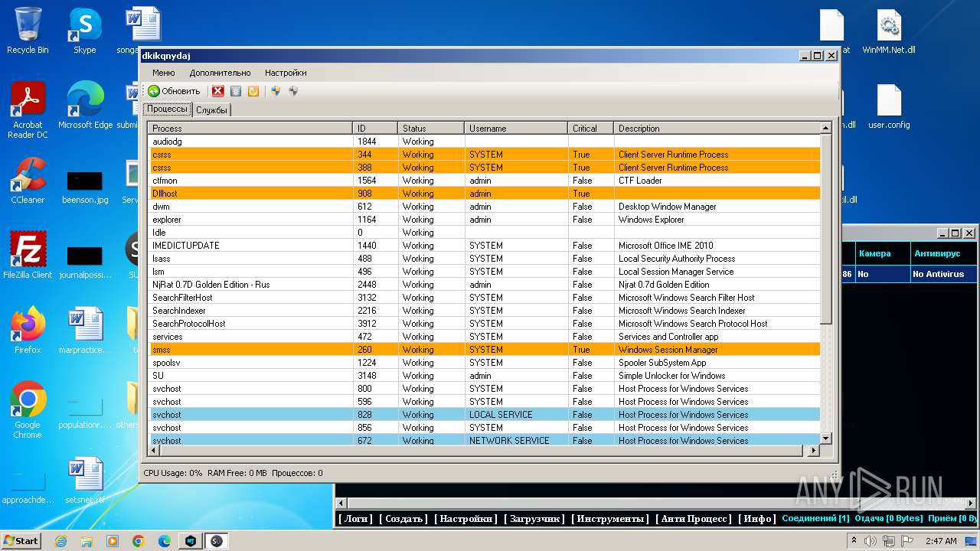
Task: Click the colored shield toolbar icon
Action: [276, 91]
